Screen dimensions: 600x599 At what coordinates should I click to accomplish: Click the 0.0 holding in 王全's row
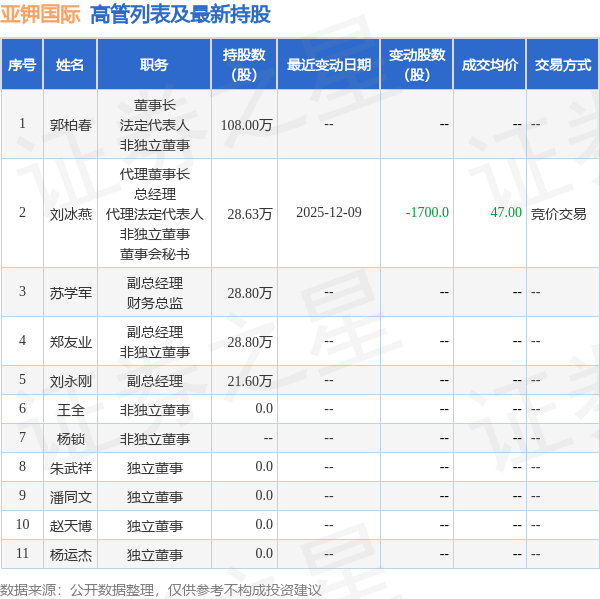coord(264,408)
